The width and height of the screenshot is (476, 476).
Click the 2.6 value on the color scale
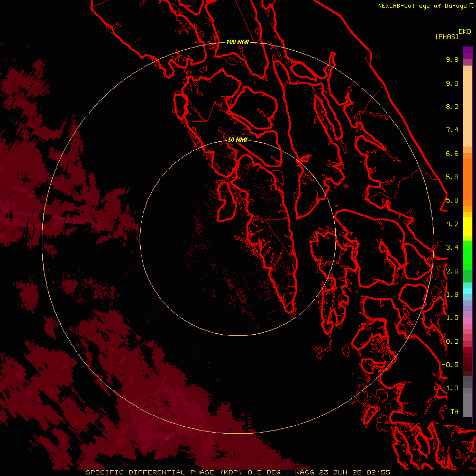(x=452, y=271)
